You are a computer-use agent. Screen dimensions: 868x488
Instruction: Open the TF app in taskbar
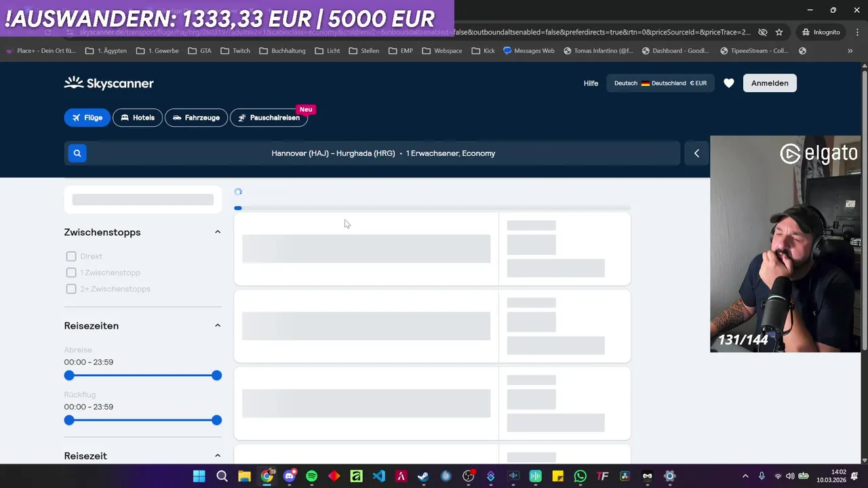click(602, 476)
